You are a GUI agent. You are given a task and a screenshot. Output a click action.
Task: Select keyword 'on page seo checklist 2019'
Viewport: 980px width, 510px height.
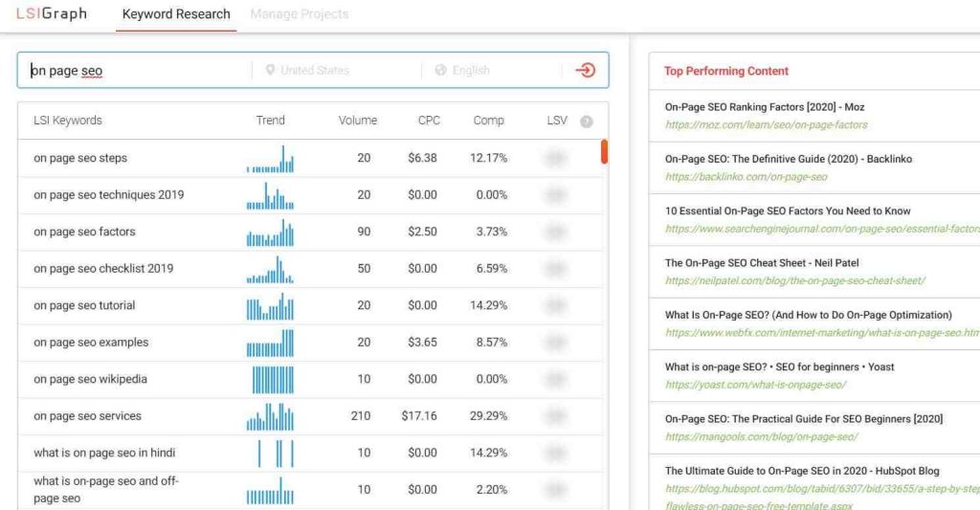[103, 269]
